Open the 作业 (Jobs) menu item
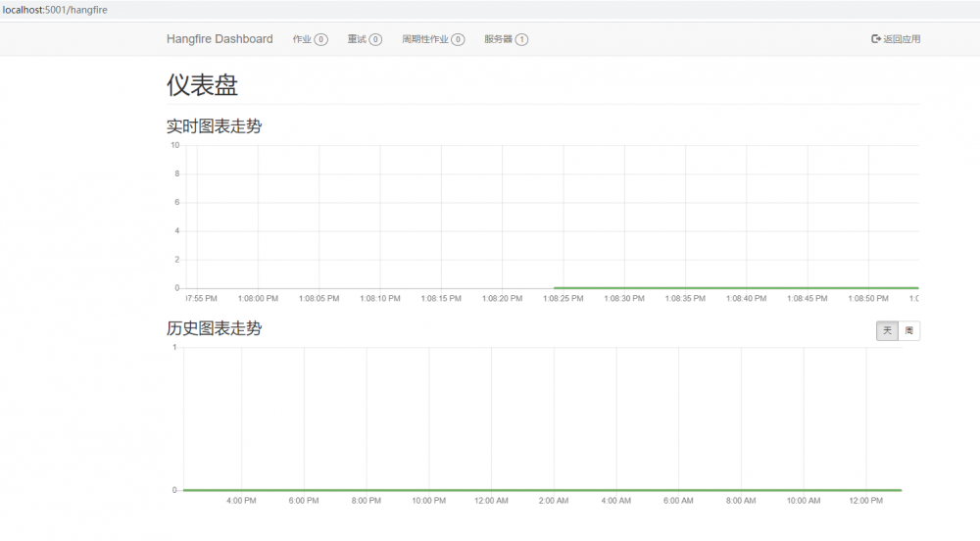 tap(310, 39)
